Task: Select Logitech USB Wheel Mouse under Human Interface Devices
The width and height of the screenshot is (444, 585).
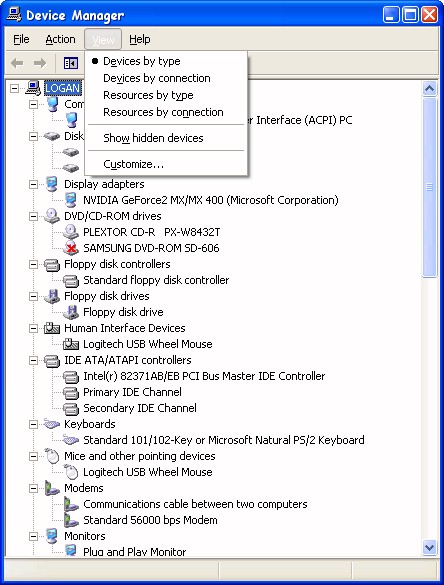Action: click(x=147, y=344)
